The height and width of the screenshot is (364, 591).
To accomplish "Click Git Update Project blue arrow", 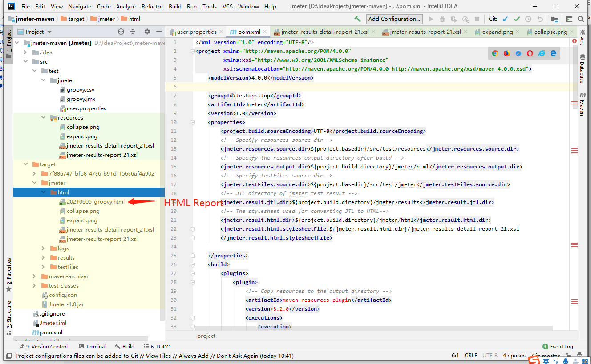I will tap(505, 19).
